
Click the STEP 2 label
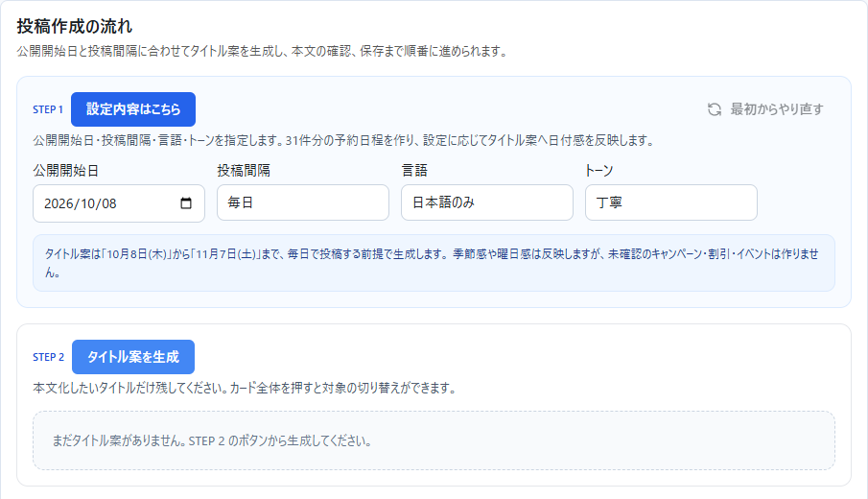point(48,357)
